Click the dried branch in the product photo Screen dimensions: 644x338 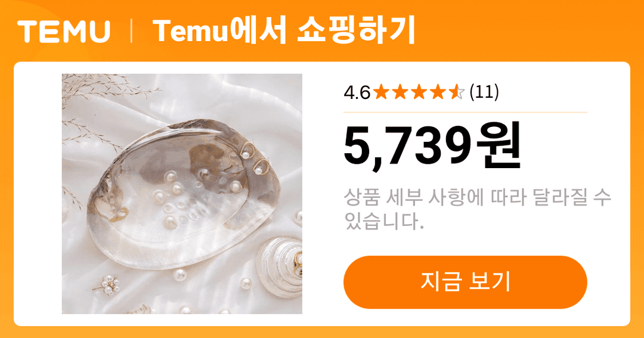tap(103, 88)
